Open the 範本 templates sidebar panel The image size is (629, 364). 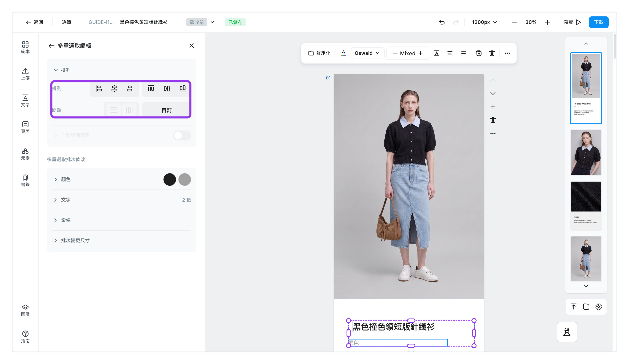[x=25, y=47]
